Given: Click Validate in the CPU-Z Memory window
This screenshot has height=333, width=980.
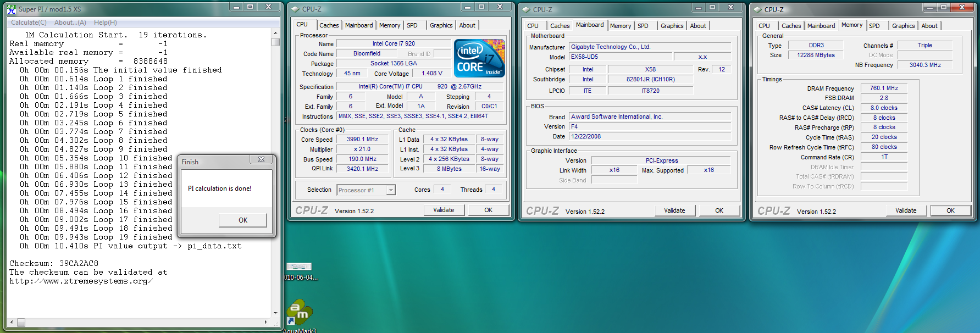Looking at the screenshot, I should click(x=905, y=210).
